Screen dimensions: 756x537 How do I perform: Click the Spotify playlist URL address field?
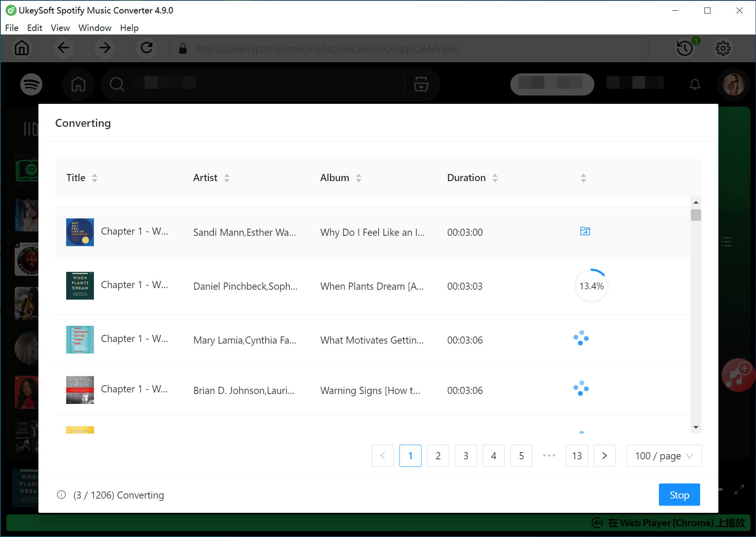(x=410, y=49)
